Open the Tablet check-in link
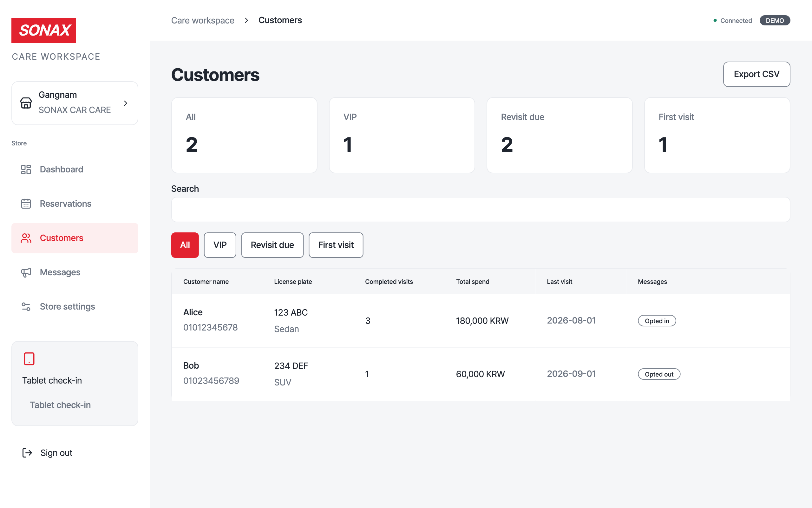The height and width of the screenshot is (508, 812). pos(60,405)
